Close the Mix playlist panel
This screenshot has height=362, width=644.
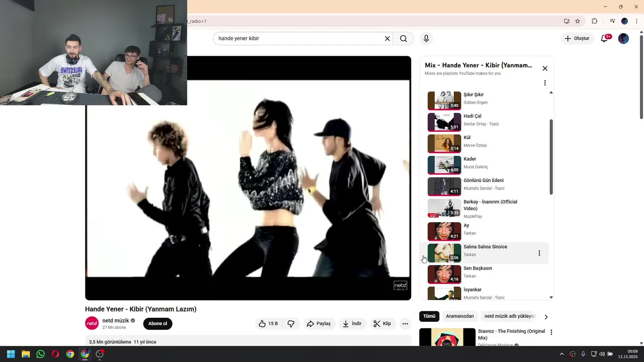545,68
